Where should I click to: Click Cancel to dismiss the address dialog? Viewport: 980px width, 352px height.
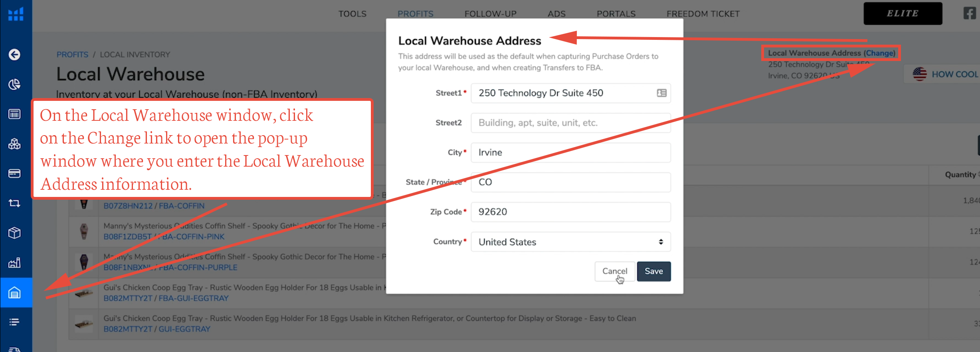point(614,271)
